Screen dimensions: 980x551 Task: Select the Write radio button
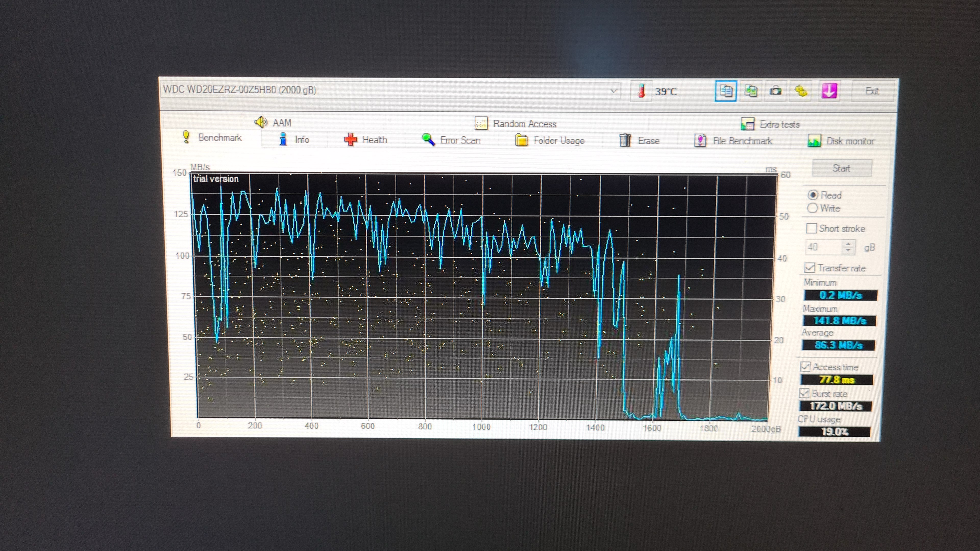812,208
